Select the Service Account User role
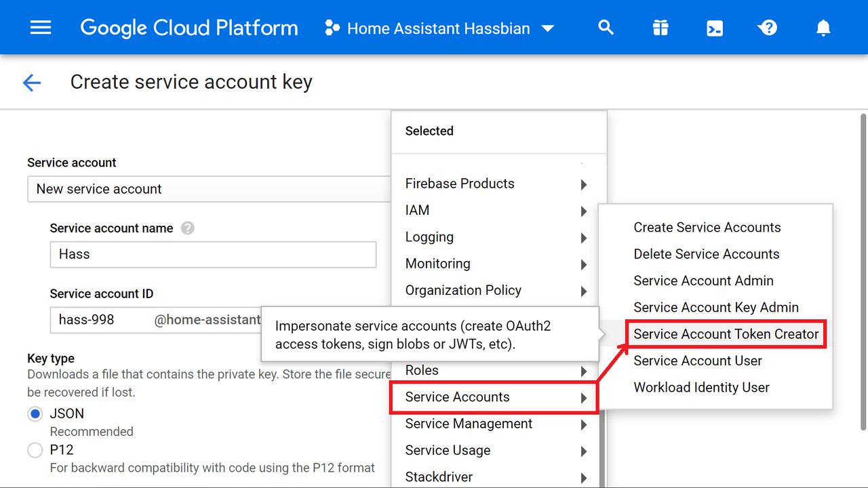This screenshot has width=868, height=488. tap(698, 361)
